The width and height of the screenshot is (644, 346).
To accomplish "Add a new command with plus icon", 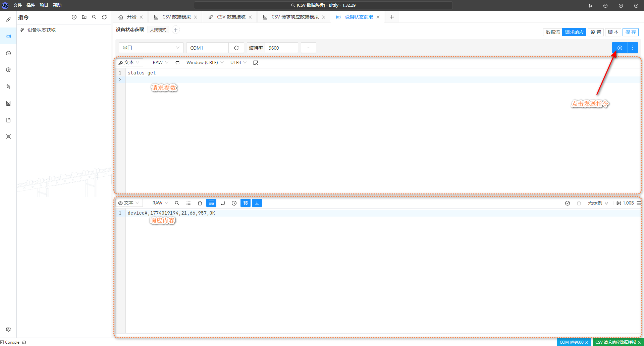I will point(74,17).
